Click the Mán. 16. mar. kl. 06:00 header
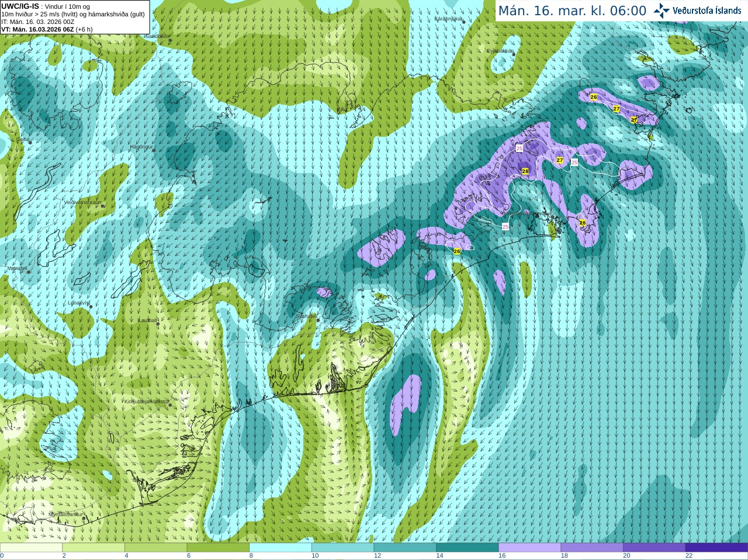This screenshot has height=560, width=748. (x=572, y=11)
